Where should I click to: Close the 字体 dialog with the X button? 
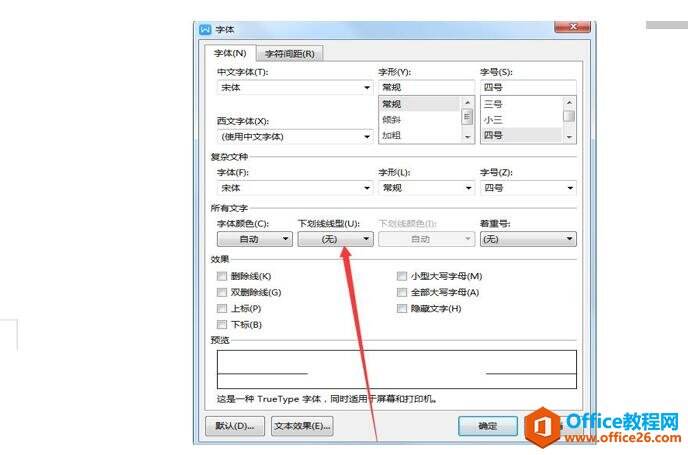tap(572, 27)
